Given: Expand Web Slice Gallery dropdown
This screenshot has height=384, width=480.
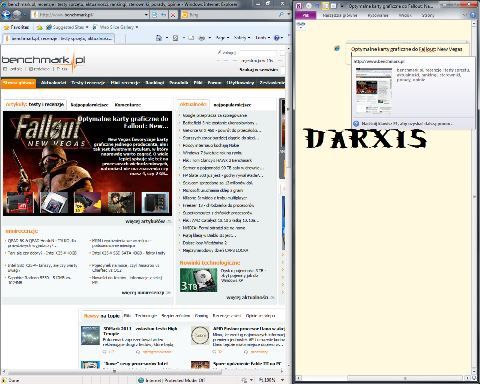Looking at the screenshot, I should 137,27.
